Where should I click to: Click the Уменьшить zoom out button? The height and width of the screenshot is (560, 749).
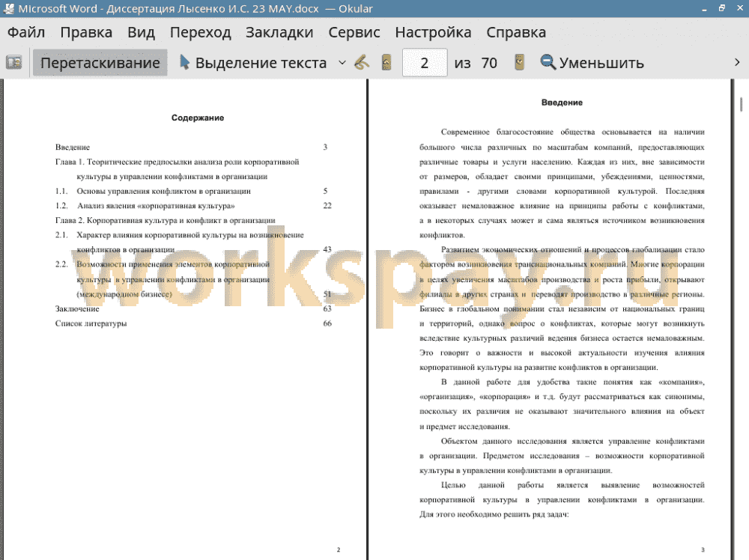(x=592, y=63)
